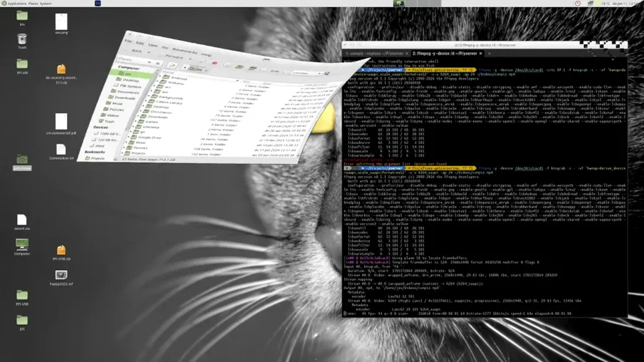Expand the Android folder row in the file list
The height and width of the screenshot is (362, 644).
(x=160, y=76)
